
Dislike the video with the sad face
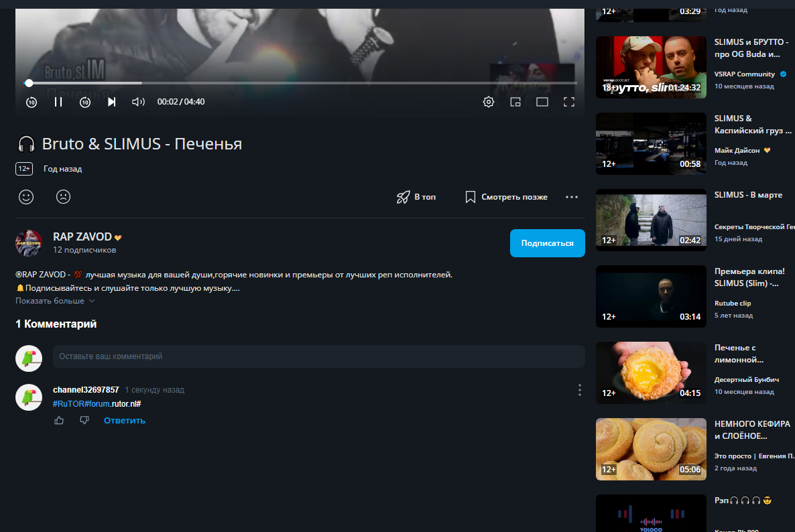pyautogui.click(x=64, y=196)
